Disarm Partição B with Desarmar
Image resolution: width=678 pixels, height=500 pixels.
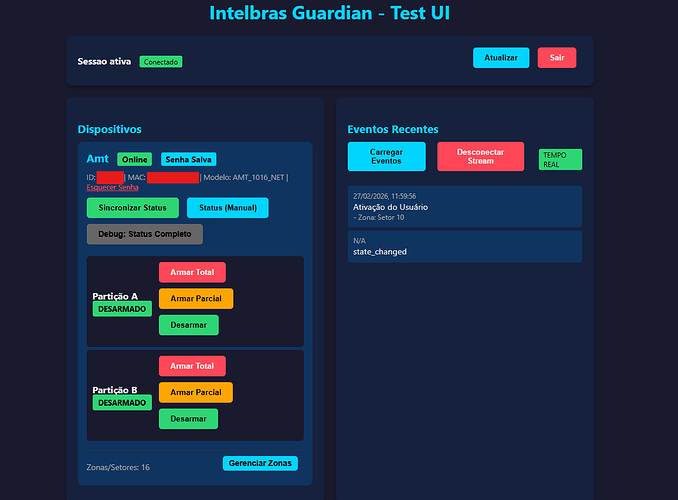pos(189,419)
